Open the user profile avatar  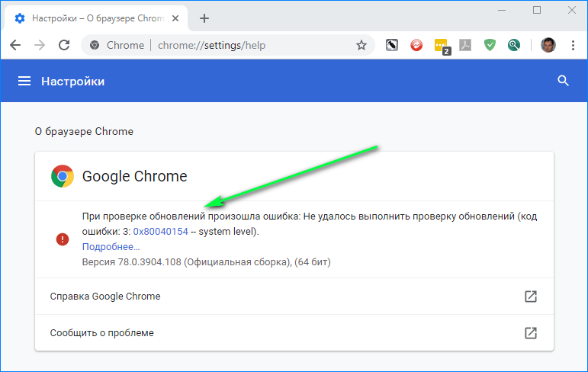[548, 45]
